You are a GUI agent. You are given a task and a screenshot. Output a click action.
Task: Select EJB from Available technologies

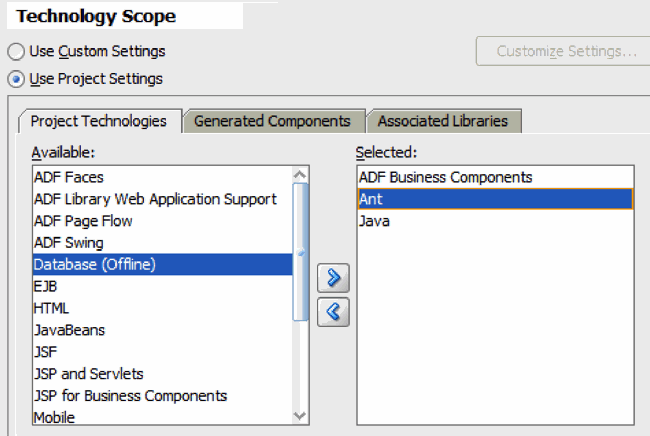click(x=46, y=287)
